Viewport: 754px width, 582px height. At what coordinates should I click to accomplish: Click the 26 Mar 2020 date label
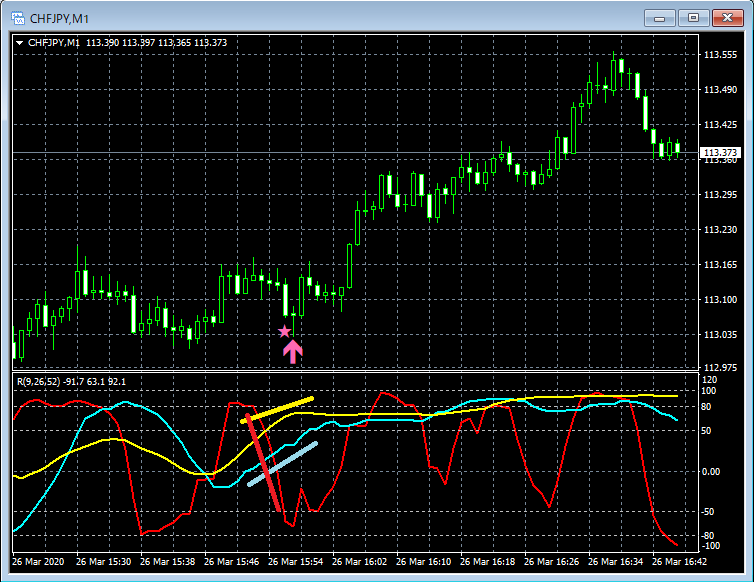point(38,561)
